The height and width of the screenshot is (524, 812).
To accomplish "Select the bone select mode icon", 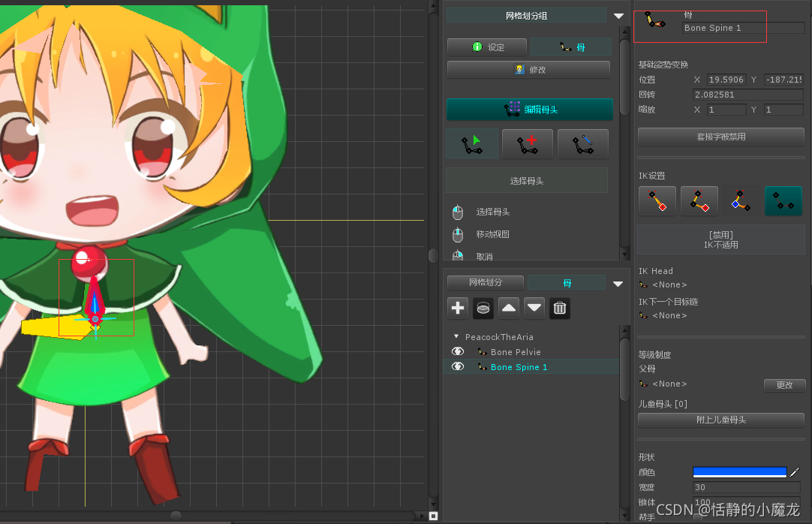I will pyautogui.click(x=472, y=144).
